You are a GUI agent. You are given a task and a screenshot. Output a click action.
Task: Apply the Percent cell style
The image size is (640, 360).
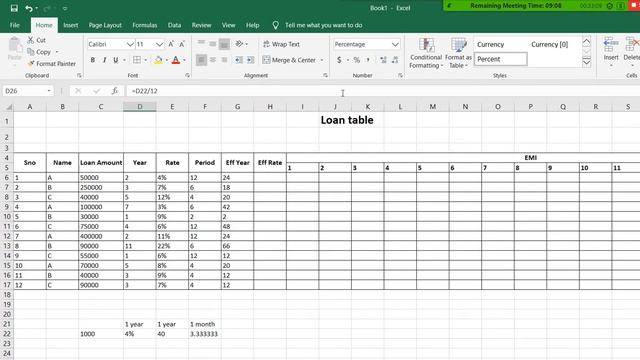coord(500,59)
